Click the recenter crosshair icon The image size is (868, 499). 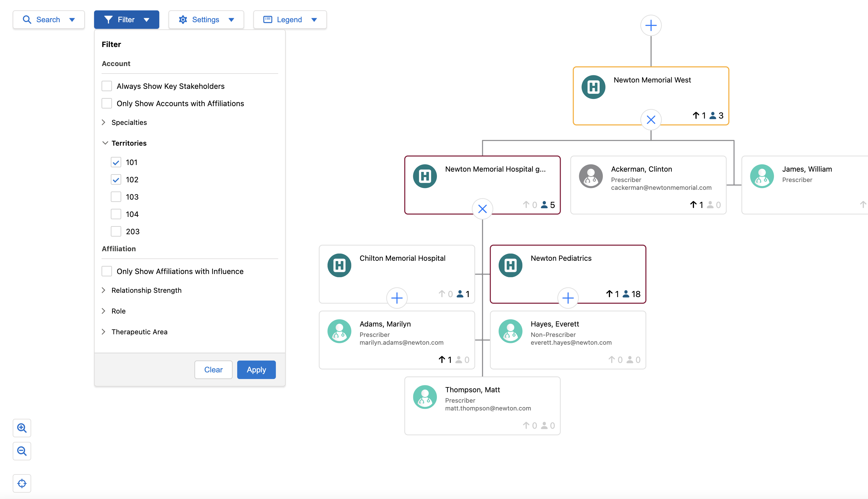22,483
